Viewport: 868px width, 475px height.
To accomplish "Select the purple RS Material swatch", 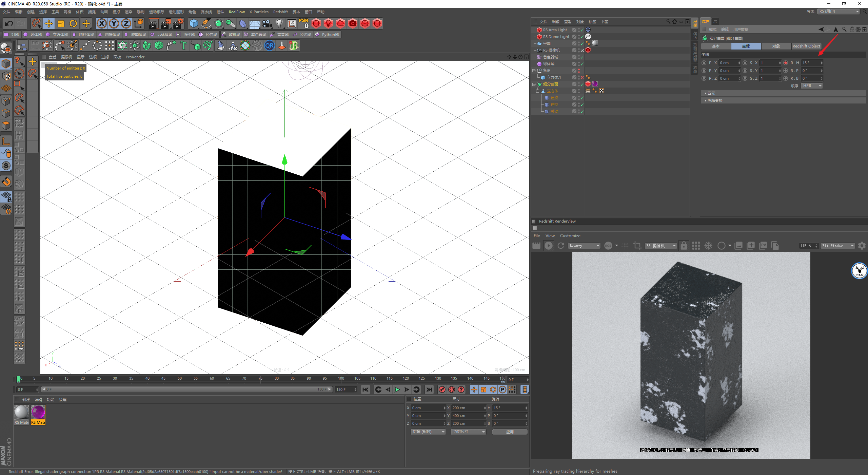I will point(38,412).
